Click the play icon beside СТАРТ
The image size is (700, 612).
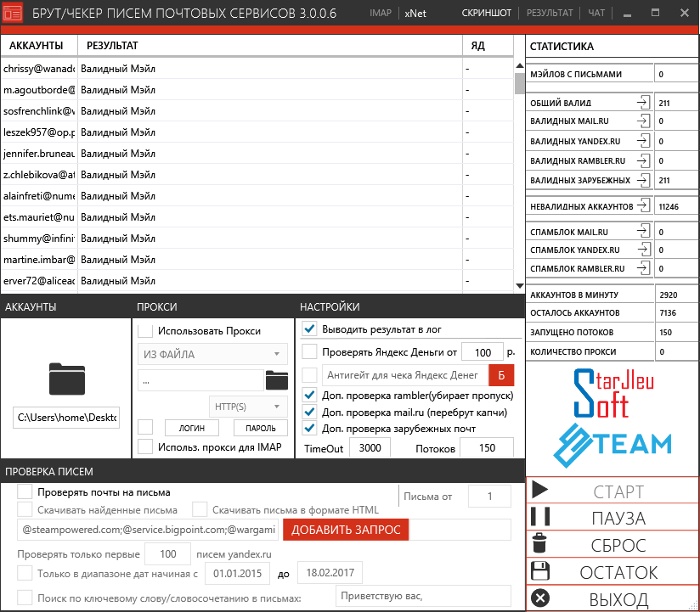click(539, 491)
